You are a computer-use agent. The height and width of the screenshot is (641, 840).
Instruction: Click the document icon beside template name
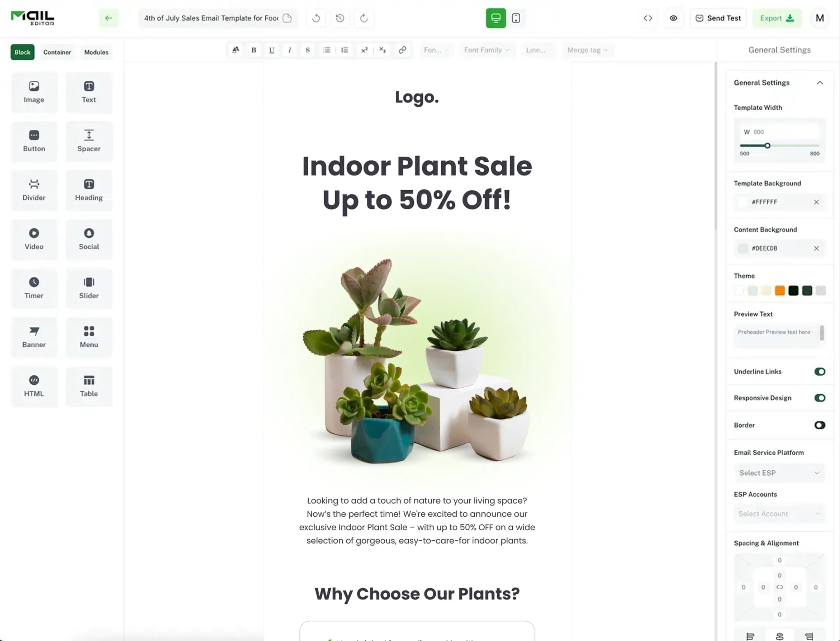point(287,18)
